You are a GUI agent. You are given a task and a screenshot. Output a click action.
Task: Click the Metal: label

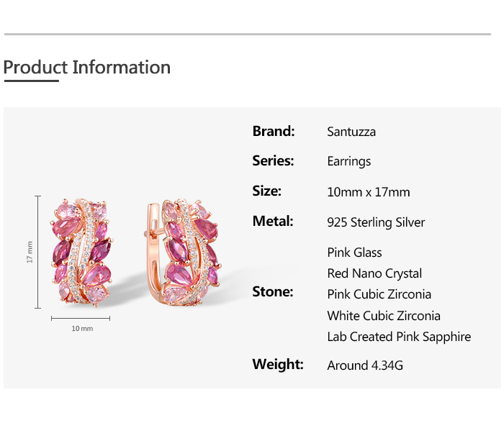[272, 222]
